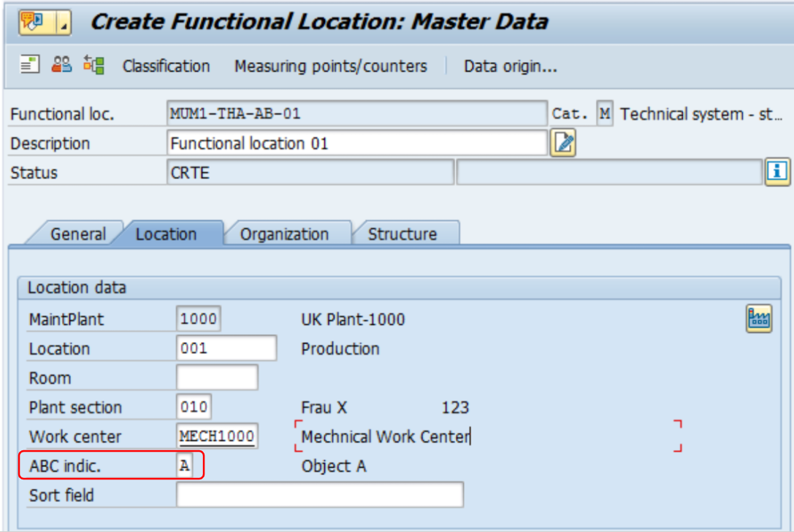Click the Frau X text
Image resolution: width=794 pixels, height=532 pixels.
coord(324,407)
